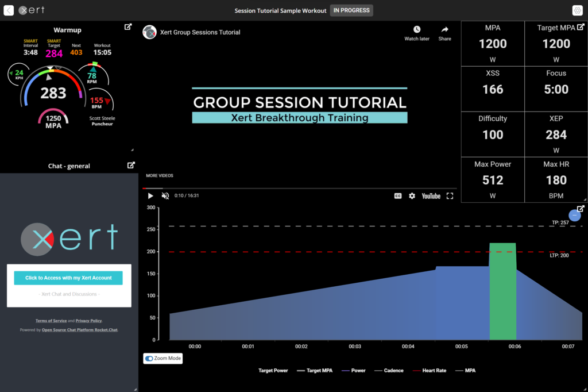Pop out the Warmup gauge panel
The image size is (588, 392).
(x=128, y=26)
